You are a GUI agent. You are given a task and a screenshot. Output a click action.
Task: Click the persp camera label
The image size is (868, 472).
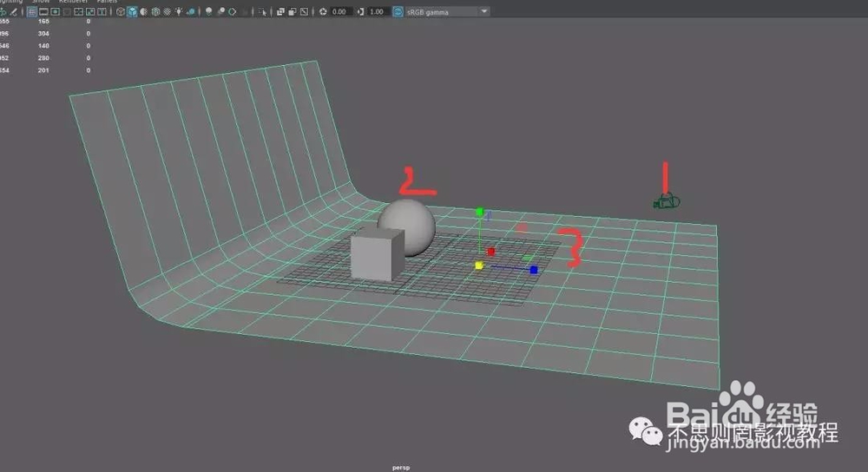tap(401, 468)
